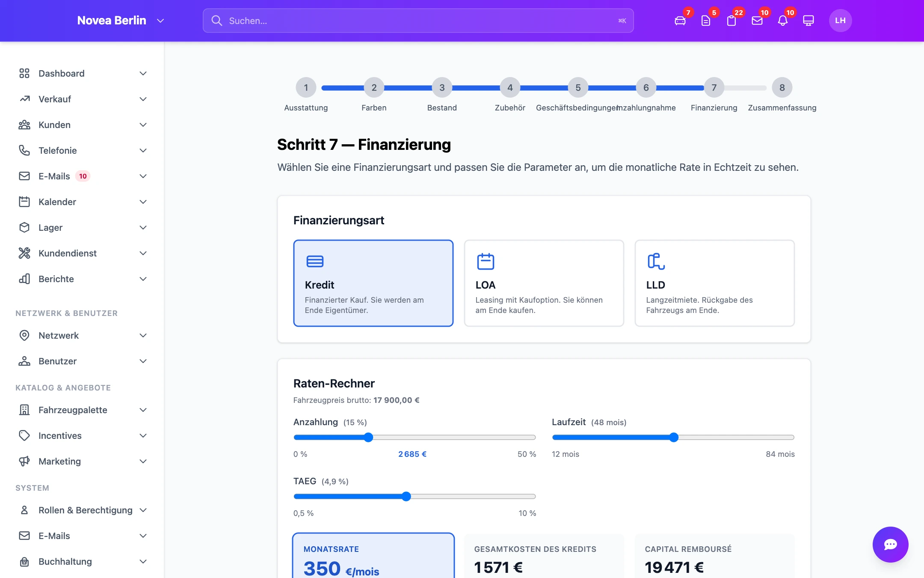Click the Monatsrate result card
The height and width of the screenshot is (578, 924).
coord(373,556)
